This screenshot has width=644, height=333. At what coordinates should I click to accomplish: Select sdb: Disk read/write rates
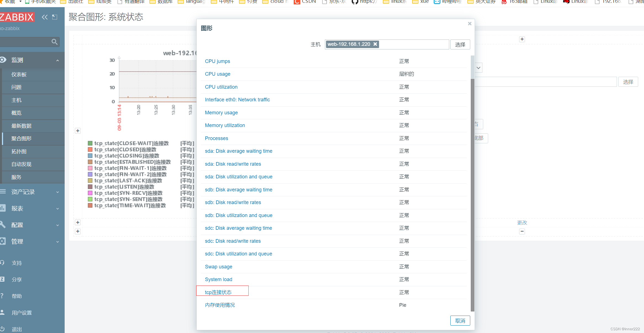pyautogui.click(x=233, y=202)
